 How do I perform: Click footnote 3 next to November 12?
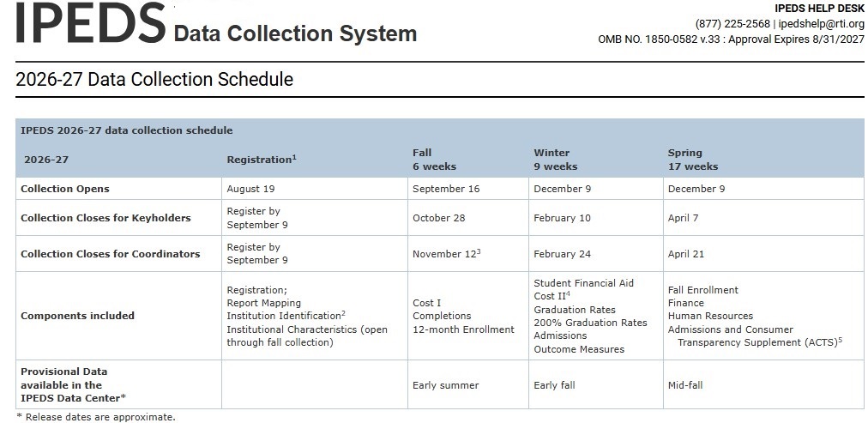click(479, 251)
